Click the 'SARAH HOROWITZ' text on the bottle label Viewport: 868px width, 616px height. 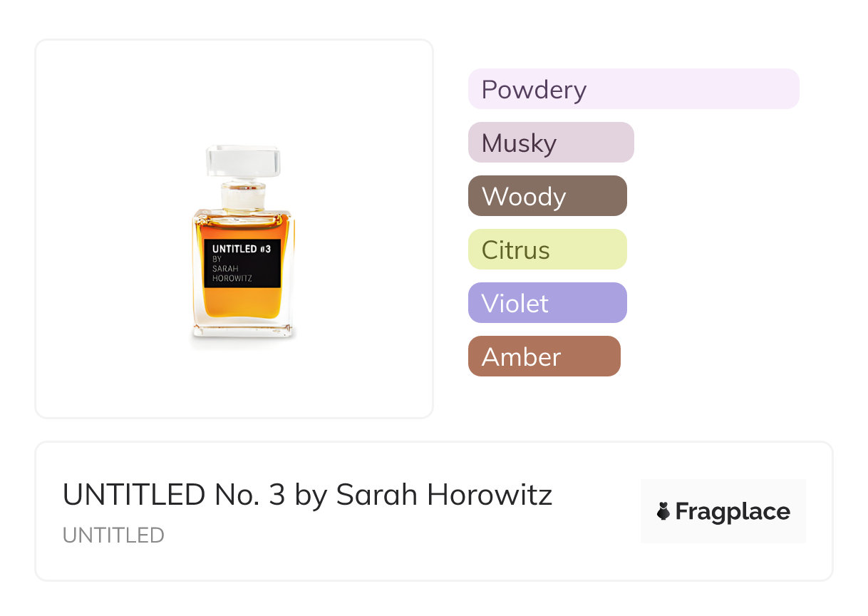coord(232,274)
